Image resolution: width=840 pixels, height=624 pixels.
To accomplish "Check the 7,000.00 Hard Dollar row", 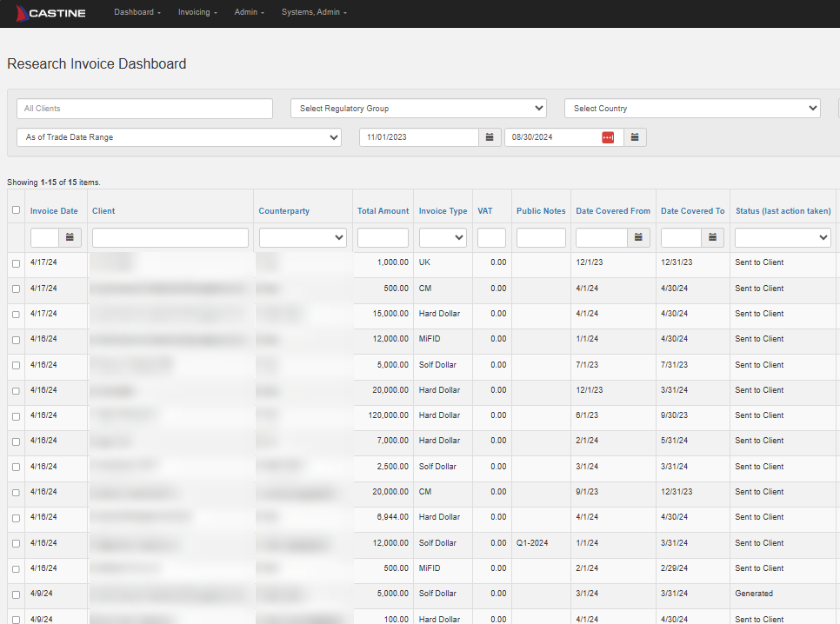I will point(16,441).
